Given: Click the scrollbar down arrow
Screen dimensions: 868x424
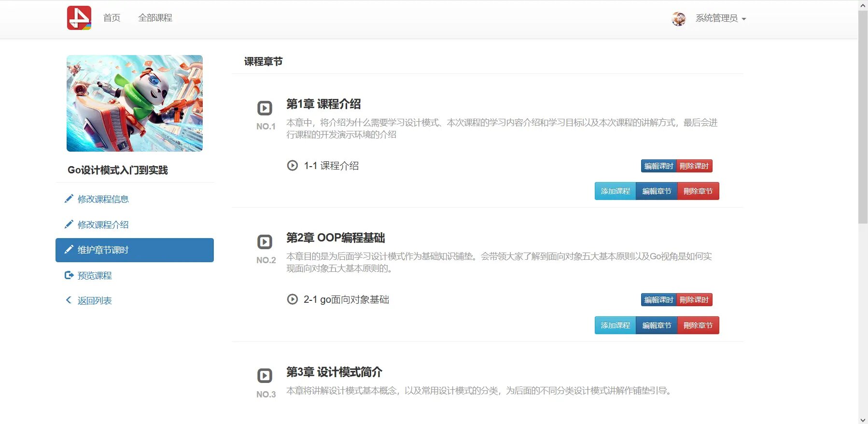Looking at the screenshot, I should 863,420.
